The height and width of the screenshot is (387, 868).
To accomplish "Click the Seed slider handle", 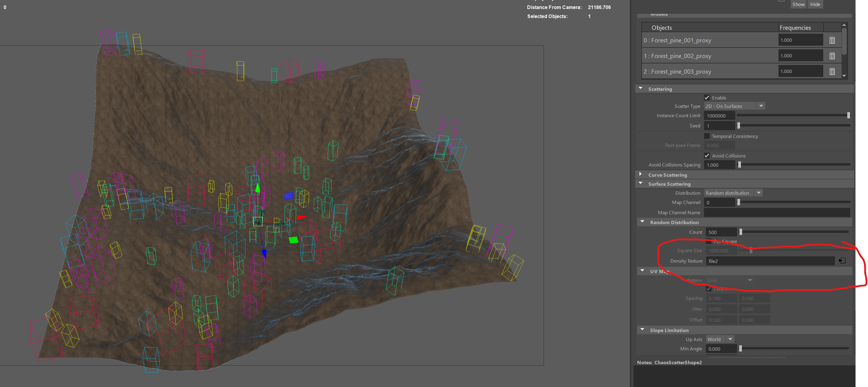I will point(739,125).
